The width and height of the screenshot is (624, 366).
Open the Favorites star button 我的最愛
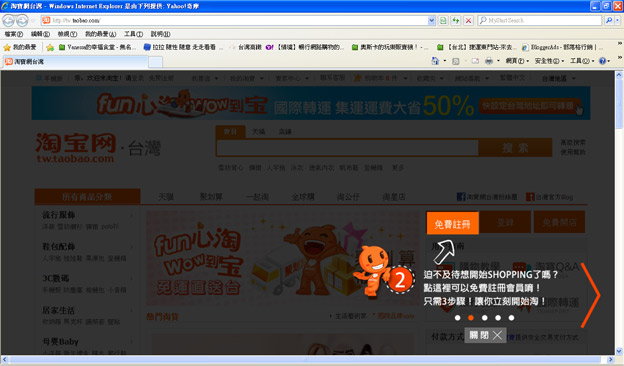(x=20, y=47)
